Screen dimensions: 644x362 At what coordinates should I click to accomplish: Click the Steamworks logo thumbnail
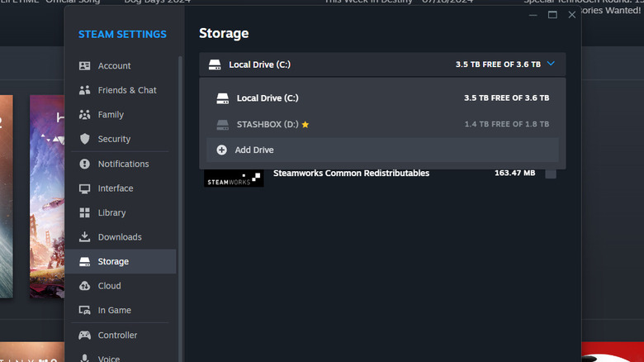click(x=234, y=177)
